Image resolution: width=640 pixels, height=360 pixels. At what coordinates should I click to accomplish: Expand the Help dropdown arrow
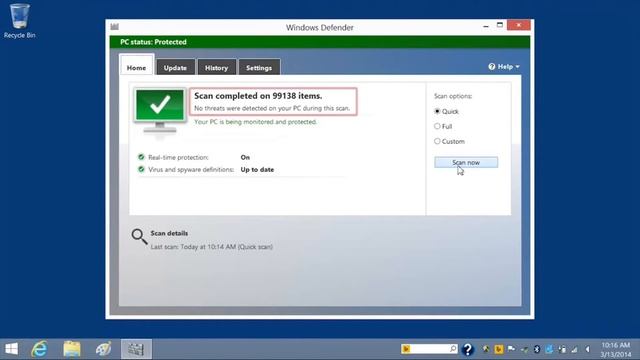(518, 67)
